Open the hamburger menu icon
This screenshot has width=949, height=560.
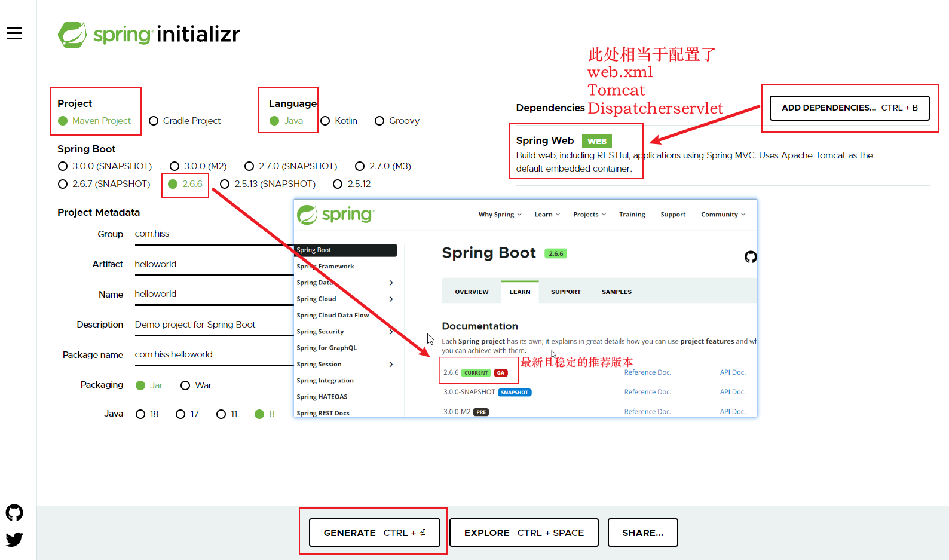[x=14, y=33]
